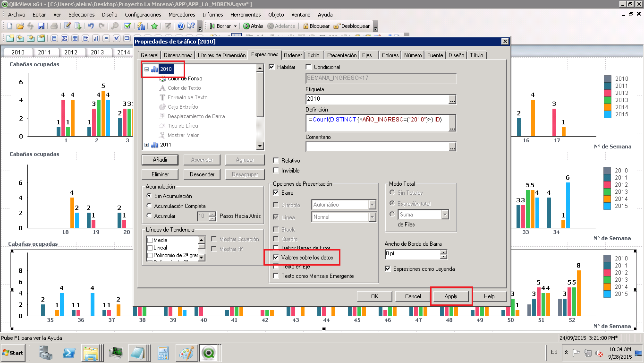The width and height of the screenshot is (644, 363).
Task: Click the Etiqueta text field
Action: (x=376, y=99)
